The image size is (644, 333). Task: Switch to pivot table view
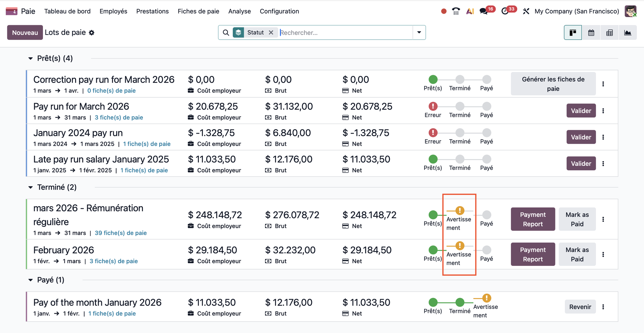coord(609,33)
